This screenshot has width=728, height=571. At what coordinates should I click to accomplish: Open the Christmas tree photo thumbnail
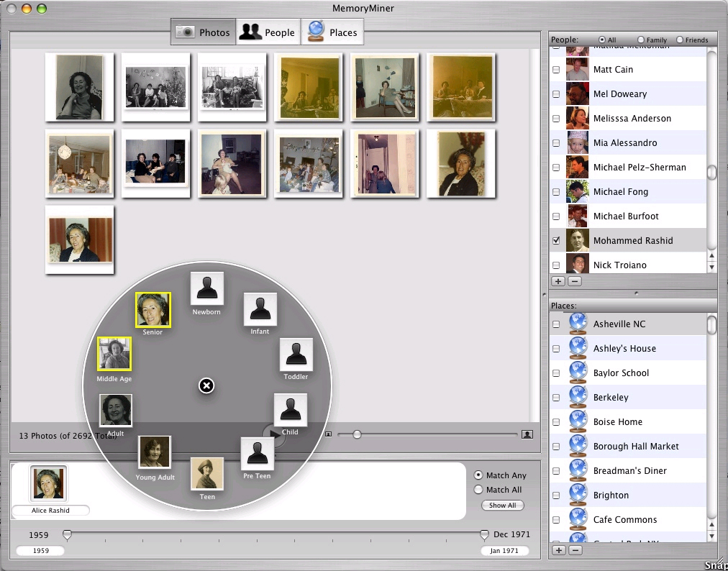156,87
